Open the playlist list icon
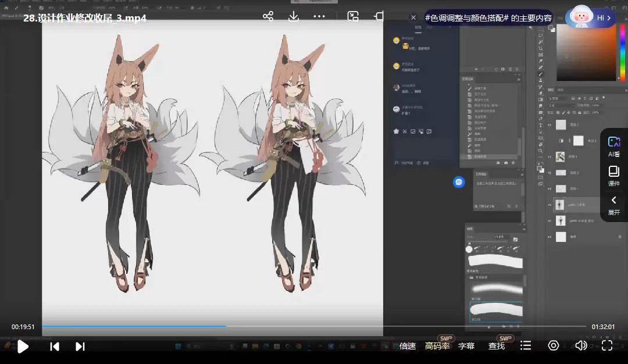Viewport: 628px width, 364px height. (526, 345)
